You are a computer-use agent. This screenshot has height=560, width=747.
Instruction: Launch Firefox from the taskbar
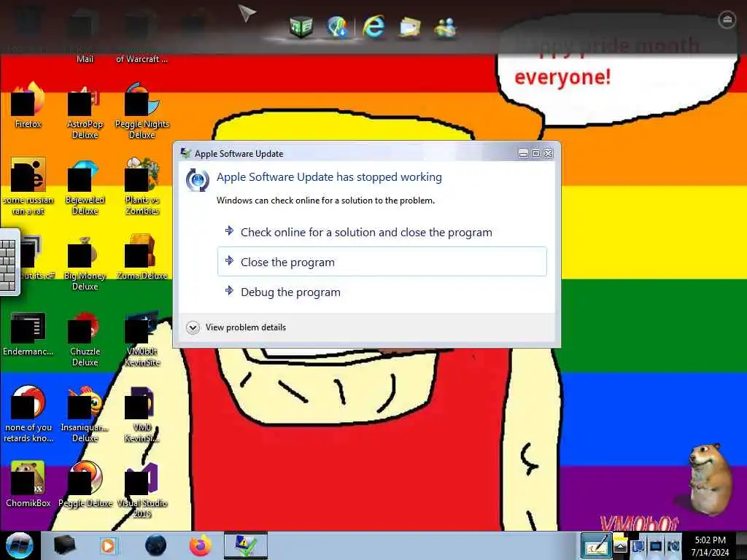point(201,545)
